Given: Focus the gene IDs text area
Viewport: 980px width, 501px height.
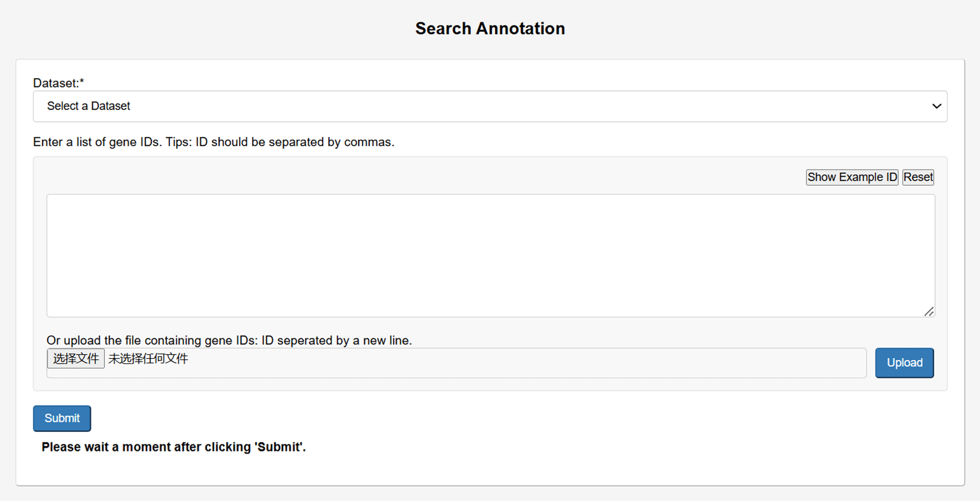Looking at the screenshot, I should 489,255.
